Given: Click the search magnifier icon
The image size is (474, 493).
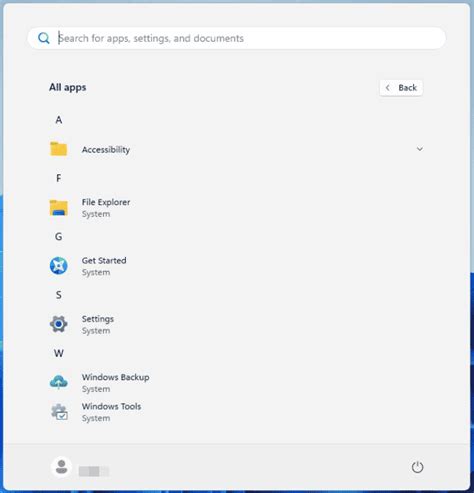Looking at the screenshot, I should (44, 38).
